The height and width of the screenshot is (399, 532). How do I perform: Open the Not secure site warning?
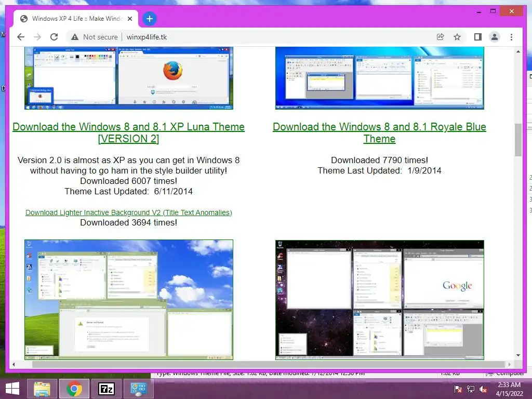95,37
